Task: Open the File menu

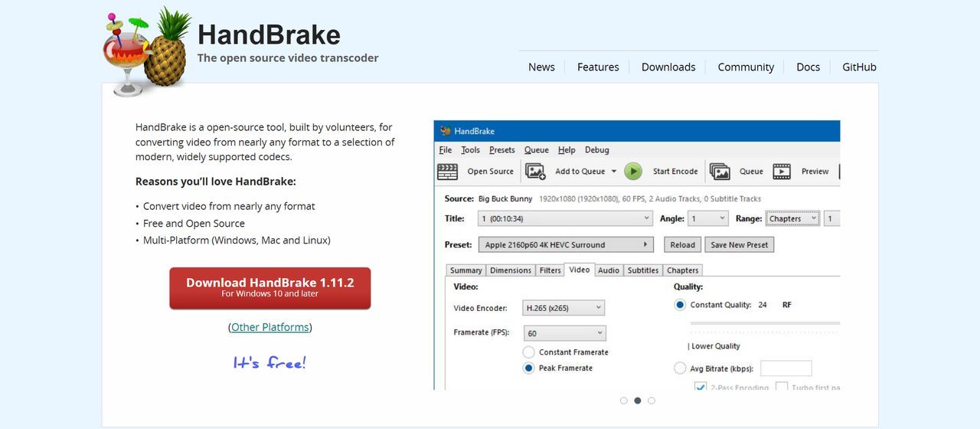Action: pos(446,150)
